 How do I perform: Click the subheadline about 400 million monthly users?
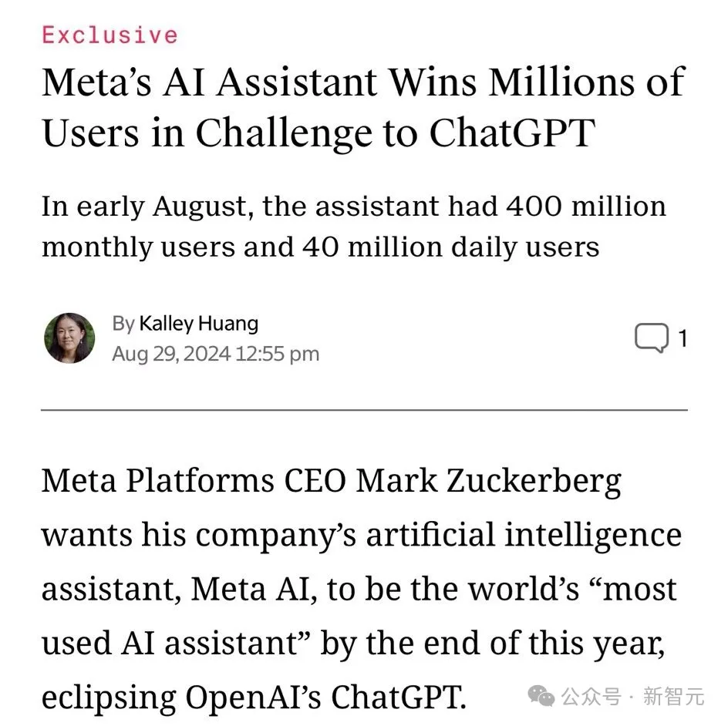point(353,227)
